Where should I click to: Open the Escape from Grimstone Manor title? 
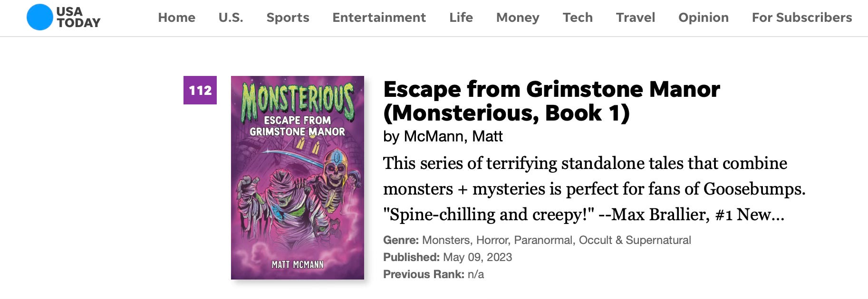pyautogui.click(x=551, y=101)
